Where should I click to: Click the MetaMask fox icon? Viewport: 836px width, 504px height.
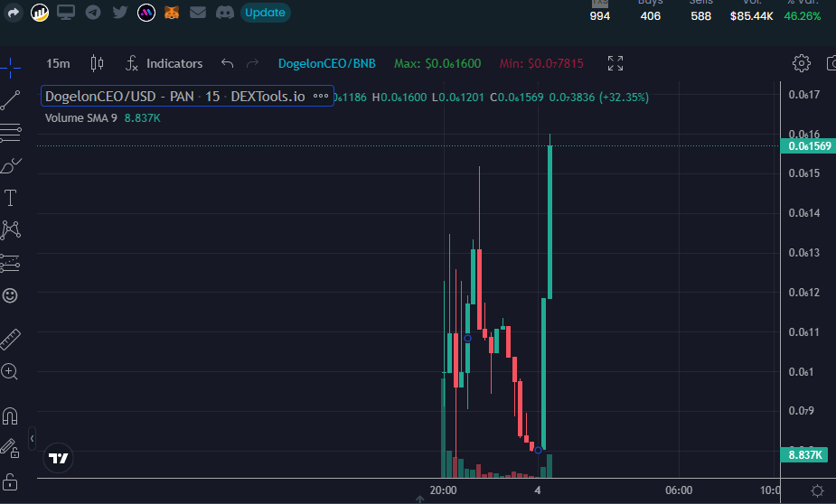click(x=172, y=13)
